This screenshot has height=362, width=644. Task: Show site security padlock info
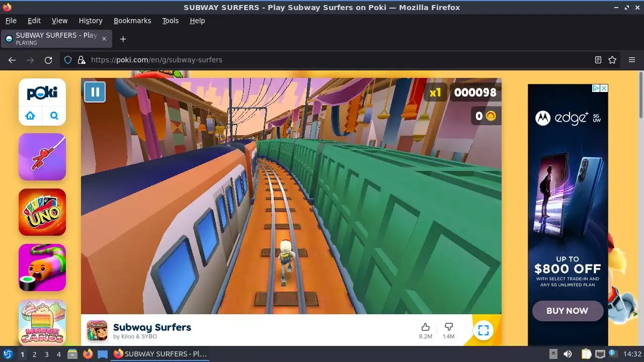(82, 60)
